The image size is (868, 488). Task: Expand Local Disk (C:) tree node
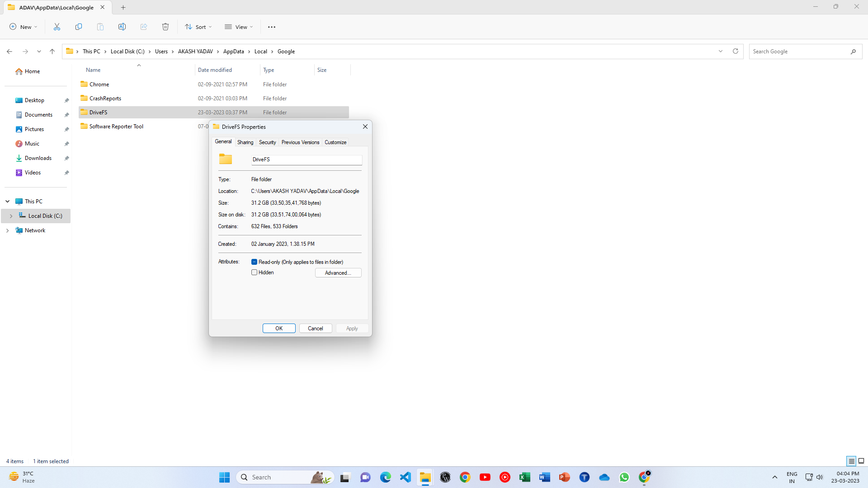[x=11, y=216]
